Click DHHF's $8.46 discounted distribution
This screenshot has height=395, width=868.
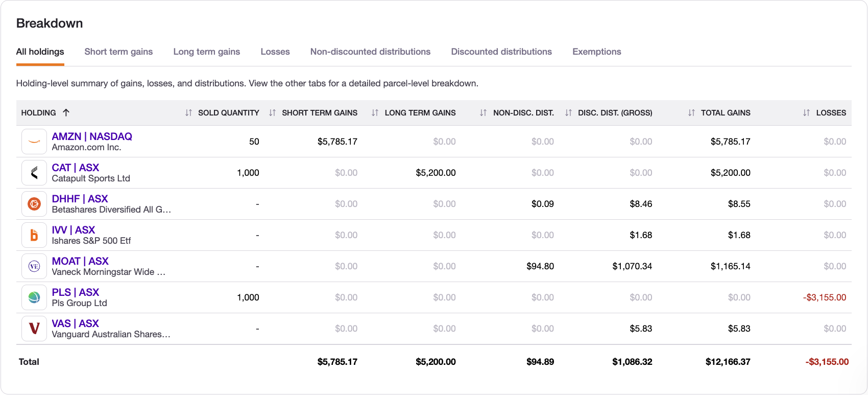point(641,204)
